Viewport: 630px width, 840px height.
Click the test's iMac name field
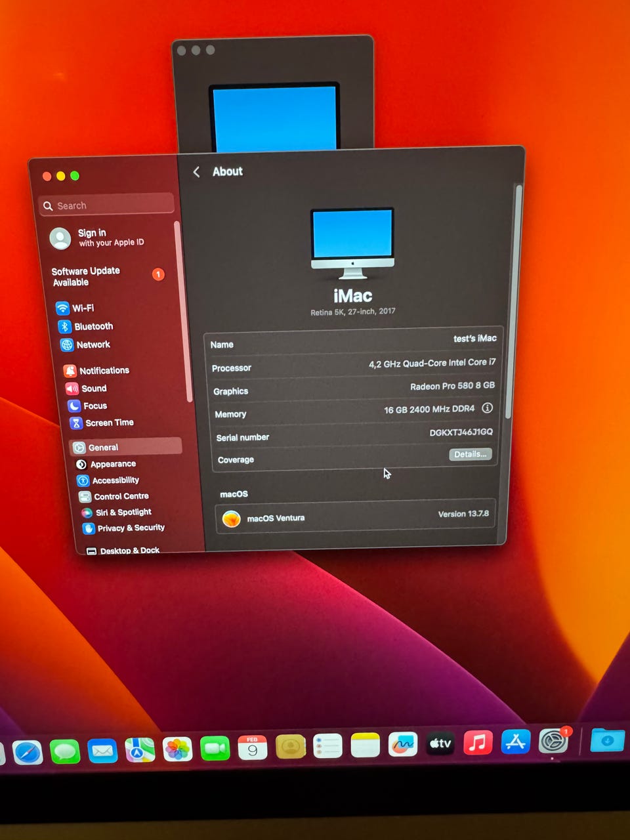(475, 338)
